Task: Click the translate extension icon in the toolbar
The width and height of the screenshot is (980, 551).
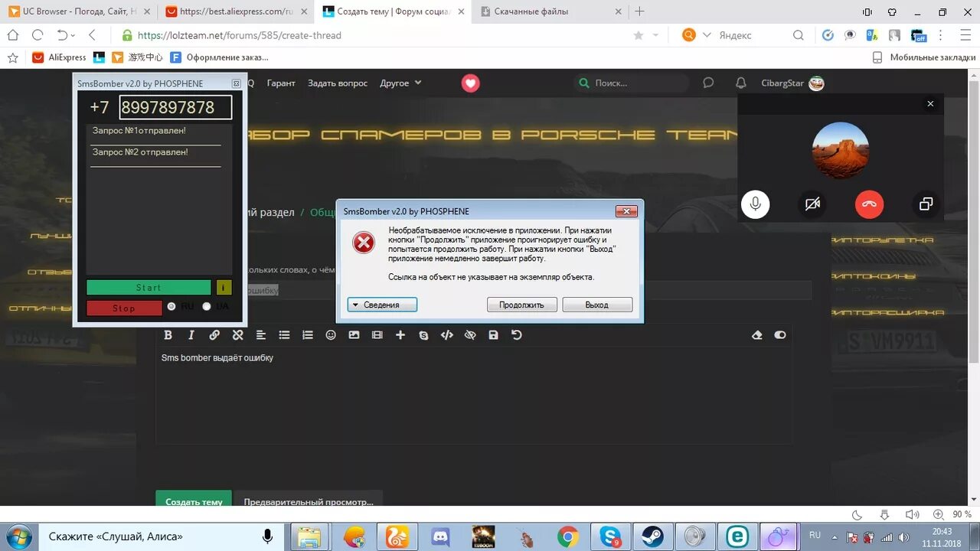Action: [x=872, y=35]
